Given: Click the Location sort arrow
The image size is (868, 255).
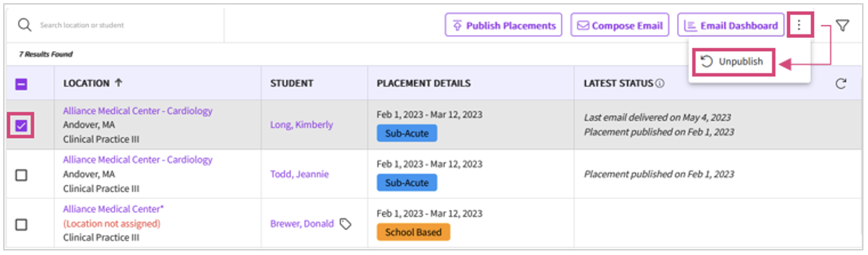Looking at the screenshot, I should (x=119, y=83).
